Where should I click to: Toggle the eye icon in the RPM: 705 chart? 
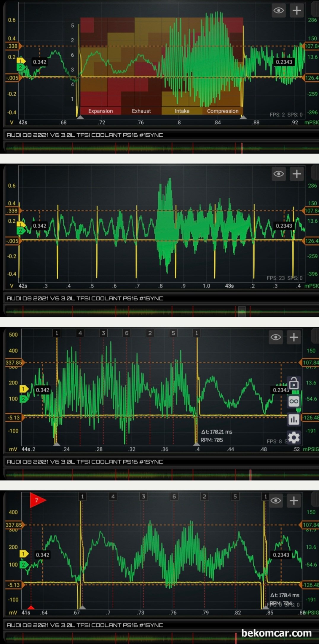[276, 337]
